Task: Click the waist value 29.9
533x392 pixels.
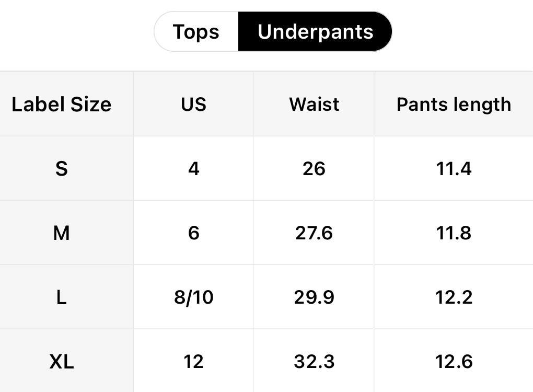Action: pos(314,297)
